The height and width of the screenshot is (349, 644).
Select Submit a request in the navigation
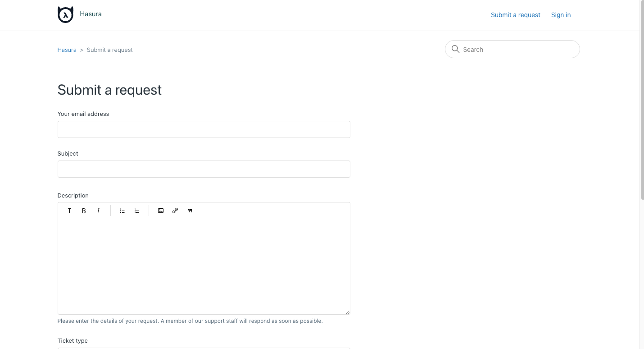[515, 15]
